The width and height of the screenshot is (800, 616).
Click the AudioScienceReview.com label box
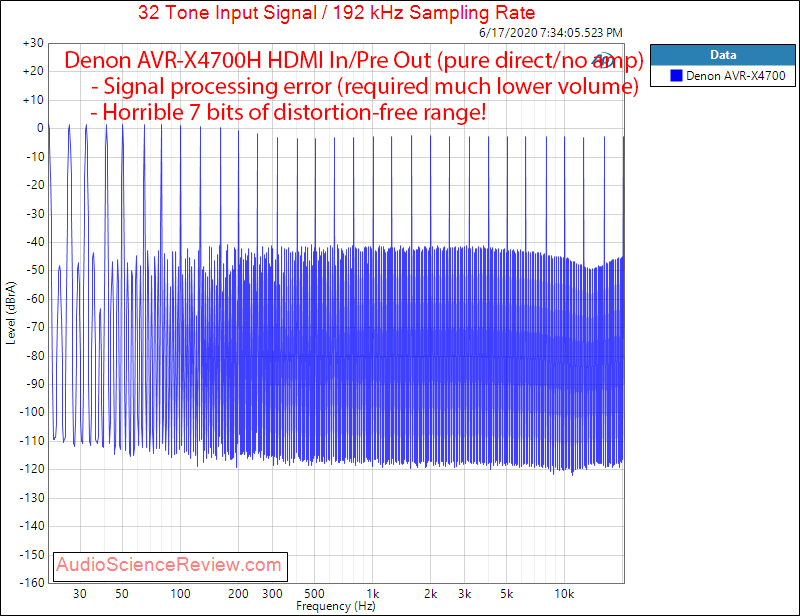coord(170,566)
